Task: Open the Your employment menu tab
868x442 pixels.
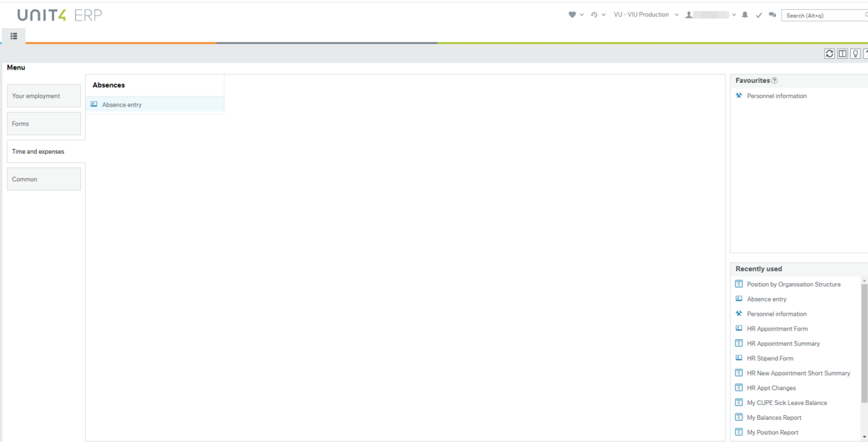Action: point(44,96)
